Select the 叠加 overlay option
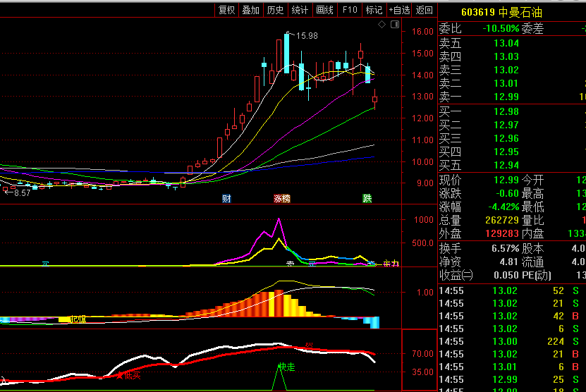The width and height of the screenshot is (586, 392). pos(251,10)
